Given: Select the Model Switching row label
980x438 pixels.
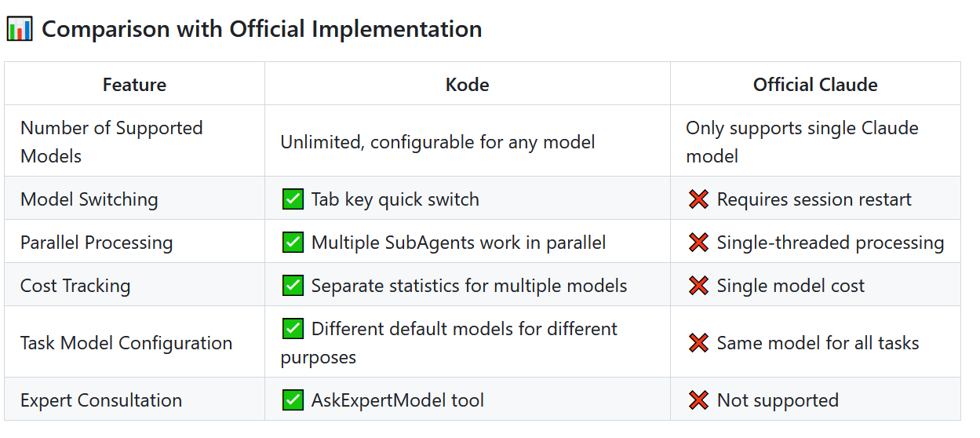Looking at the screenshot, I should pos(89,199).
